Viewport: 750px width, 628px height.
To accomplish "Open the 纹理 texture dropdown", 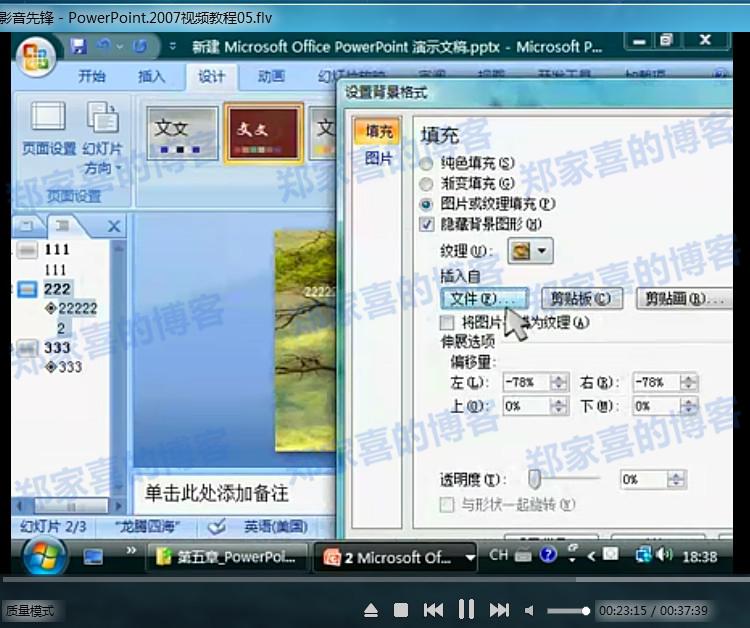I will tap(530, 251).
